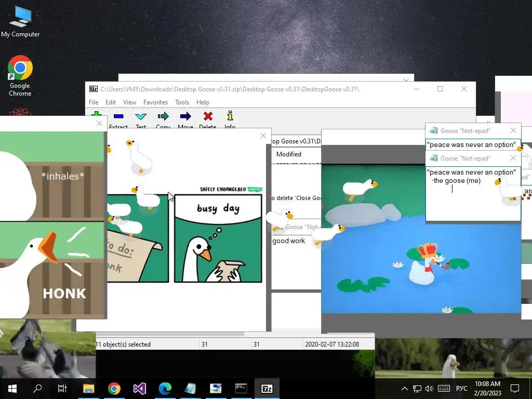Image resolution: width=532 pixels, height=399 pixels.
Task: Click the Copy toolbar icon in 7-Zip
Action: coord(163,120)
